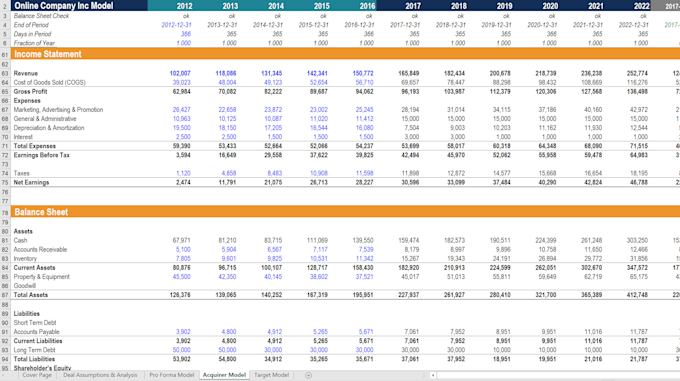This screenshot has height=381, width=680.
Task: Select 2012 Revenue value 102,007
Action: point(180,74)
